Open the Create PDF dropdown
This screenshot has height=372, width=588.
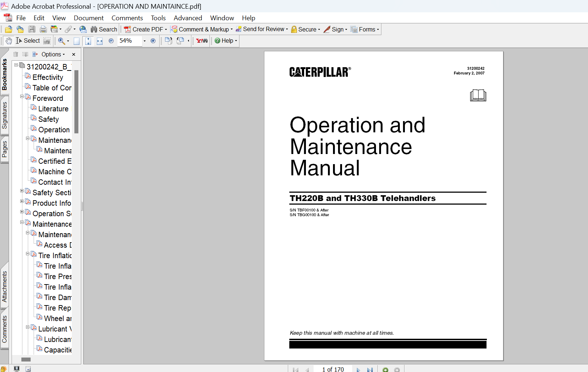pos(146,29)
